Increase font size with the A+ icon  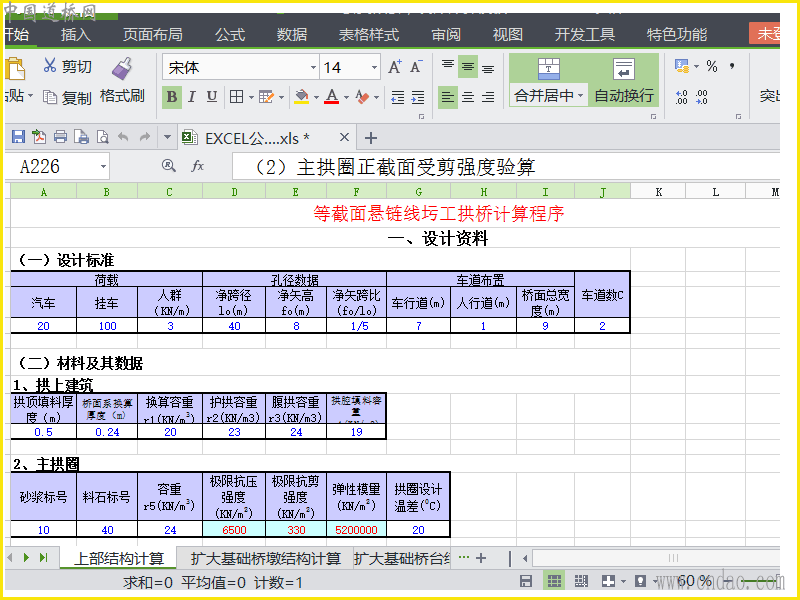coord(395,67)
